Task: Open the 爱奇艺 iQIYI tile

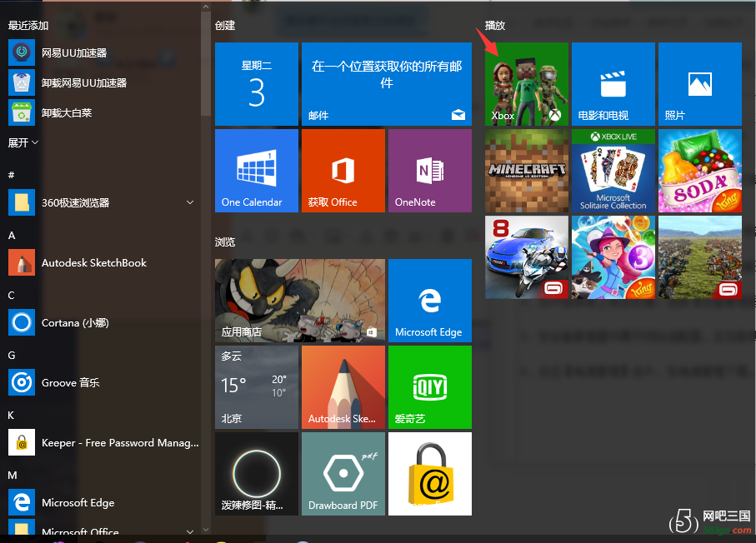Action: pos(430,387)
